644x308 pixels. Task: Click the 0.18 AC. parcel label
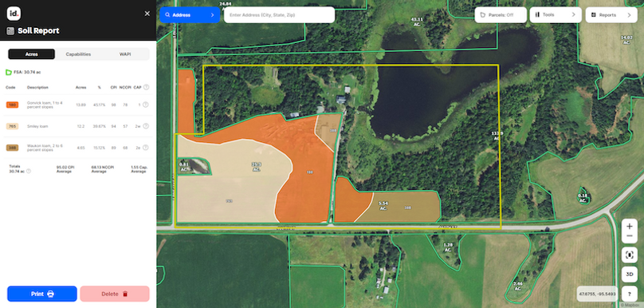point(583,198)
